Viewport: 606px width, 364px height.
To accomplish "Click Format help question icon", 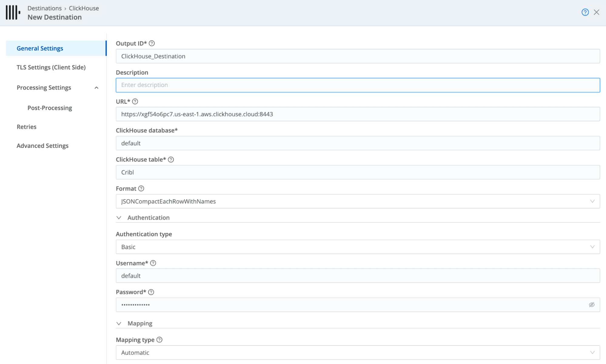I will 141,189.
